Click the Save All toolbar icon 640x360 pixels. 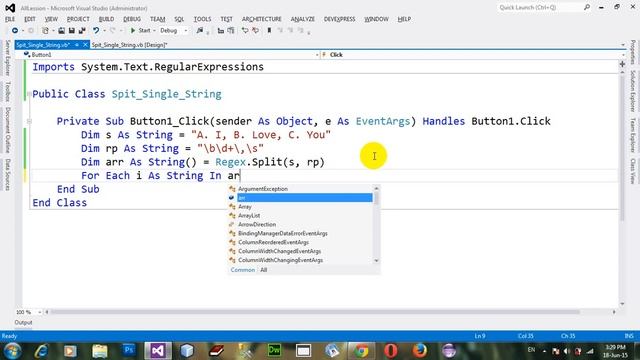coord(82,31)
